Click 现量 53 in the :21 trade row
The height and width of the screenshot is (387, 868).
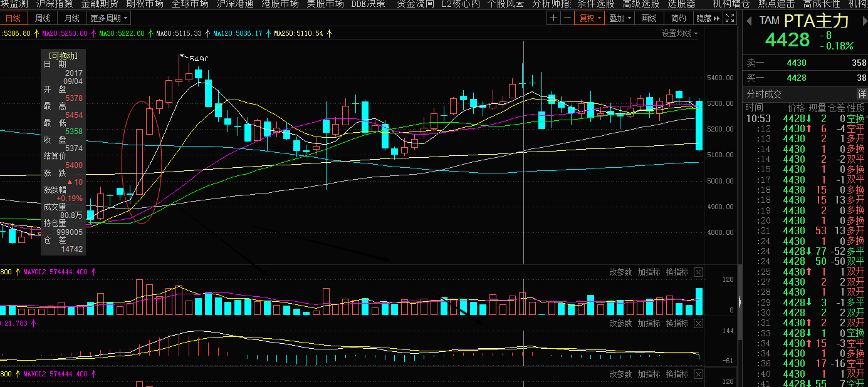(x=822, y=230)
